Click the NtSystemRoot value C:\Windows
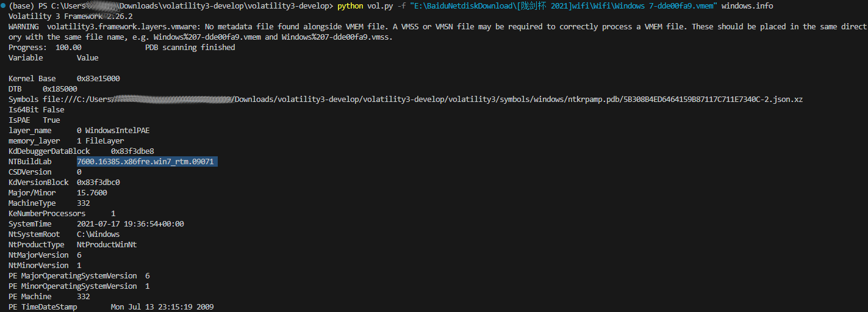The image size is (868, 312). (x=98, y=234)
